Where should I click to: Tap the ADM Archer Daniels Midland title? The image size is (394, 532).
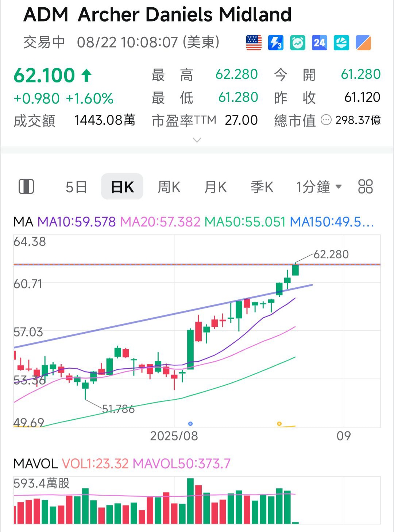tap(158, 15)
